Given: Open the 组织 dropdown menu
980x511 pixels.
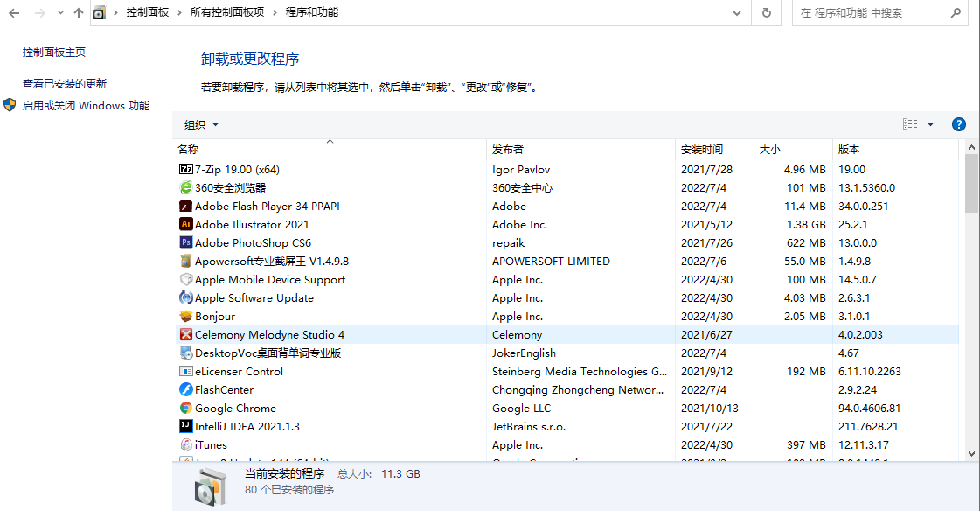Looking at the screenshot, I should (202, 124).
